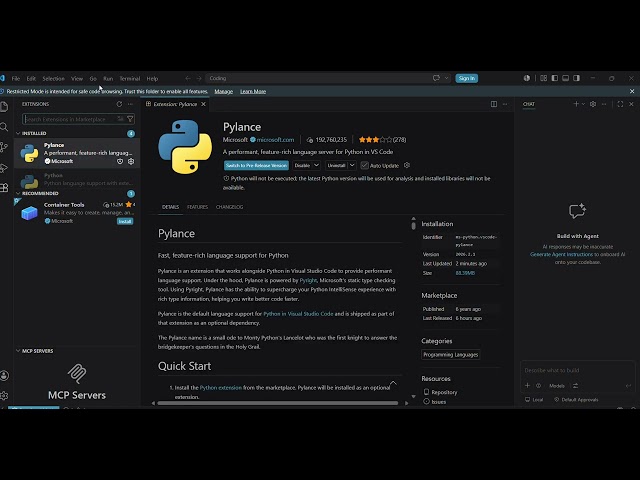Open the File menu
Screen dimensions: 640x480
coord(16,78)
